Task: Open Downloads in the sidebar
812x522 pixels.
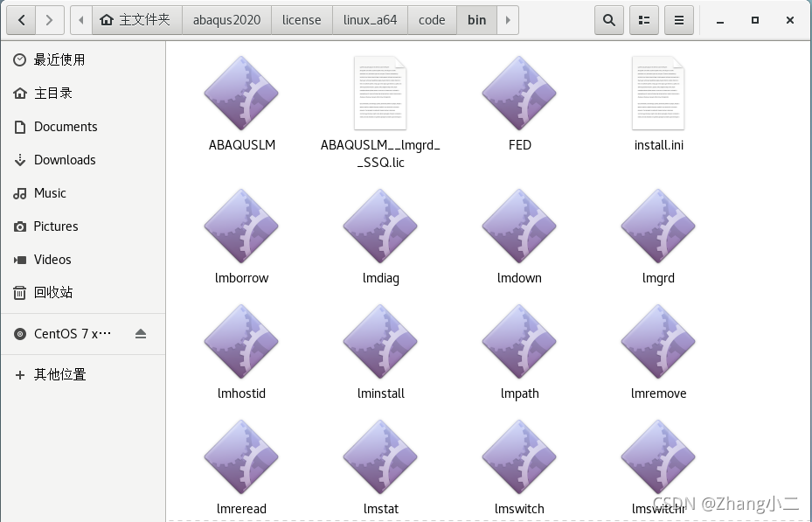Action: coord(65,160)
